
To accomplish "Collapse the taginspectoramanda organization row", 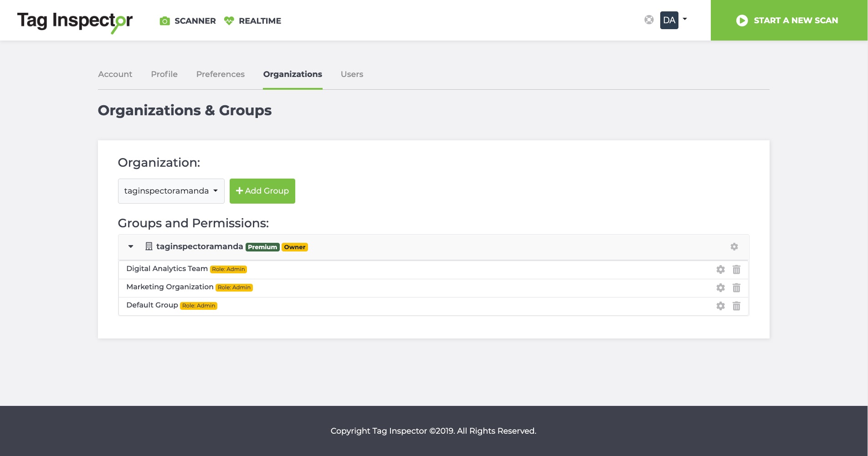I will 131,246.
